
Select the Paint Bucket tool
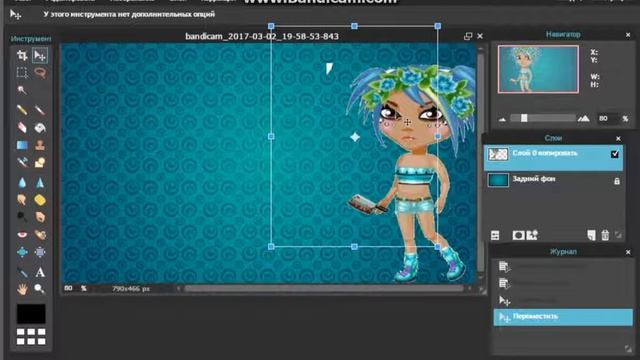tap(40, 128)
